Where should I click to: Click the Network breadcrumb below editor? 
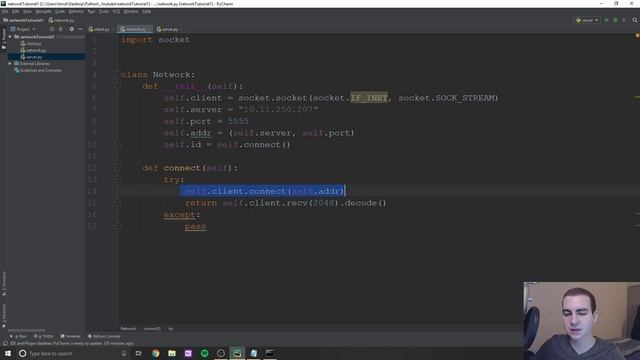[x=128, y=329]
